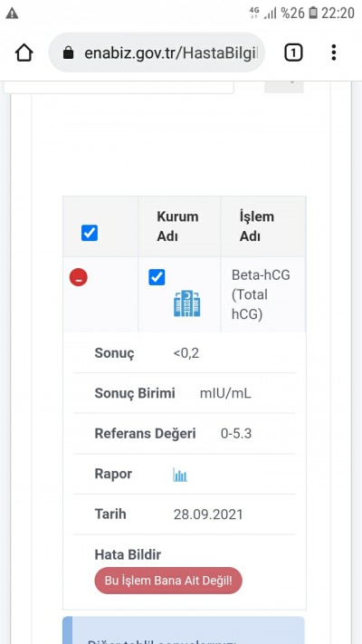Click the partially visible top input field
The image size is (362, 644).
119,87
